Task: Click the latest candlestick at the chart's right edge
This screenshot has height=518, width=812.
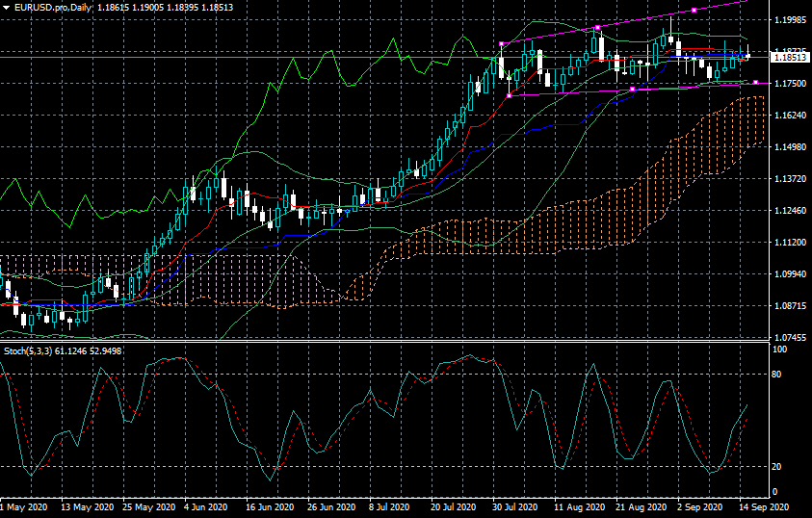Action: tap(747, 57)
